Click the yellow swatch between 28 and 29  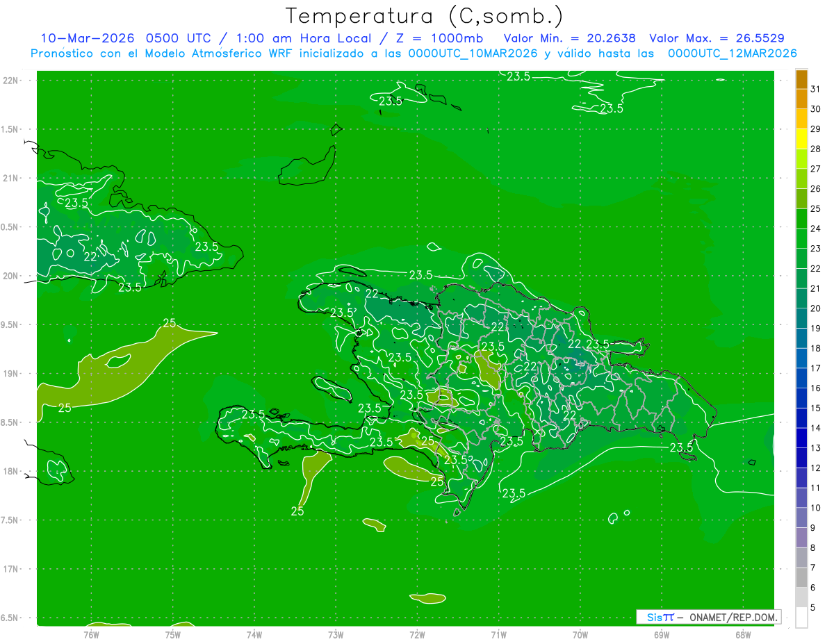pyautogui.click(x=801, y=139)
